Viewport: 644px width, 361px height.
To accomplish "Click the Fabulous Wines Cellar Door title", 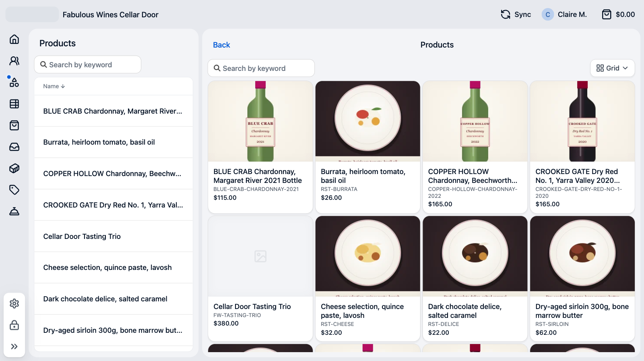I will (111, 15).
